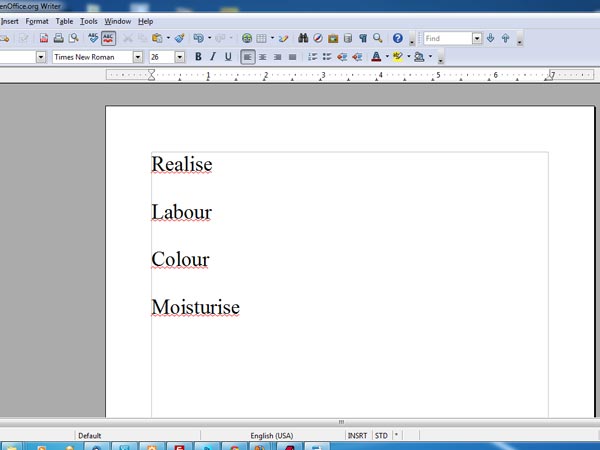The width and height of the screenshot is (600, 450).
Task: Click INSRT insert mode in status bar
Action: tap(357, 436)
